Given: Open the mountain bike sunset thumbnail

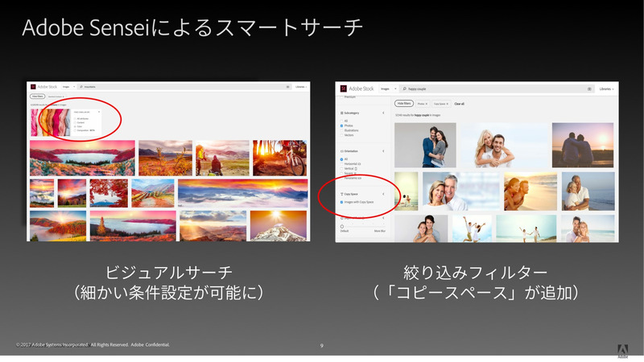Looking at the screenshot, I should (279, 158).
